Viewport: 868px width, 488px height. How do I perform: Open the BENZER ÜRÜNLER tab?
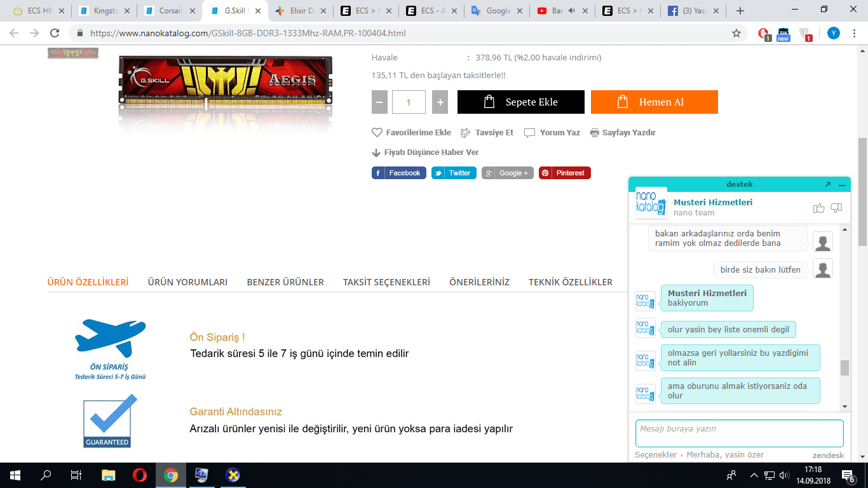[x=285, y=282]
